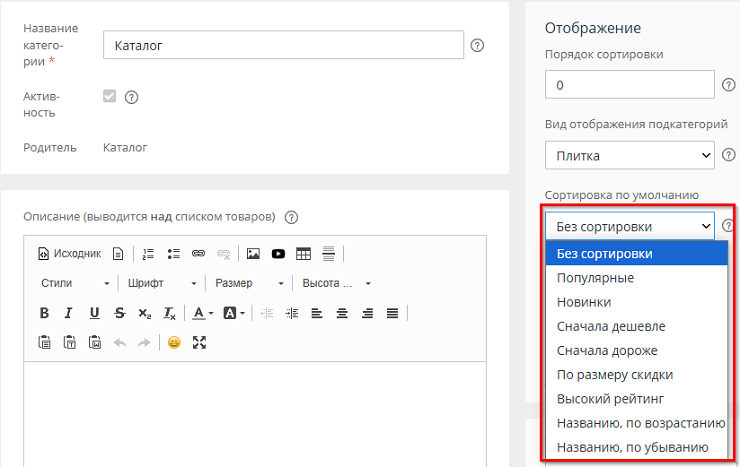This screenshot has width=740, height=467.
Task: Insert a link using the chain icon
Action: [x=198, y=253]
